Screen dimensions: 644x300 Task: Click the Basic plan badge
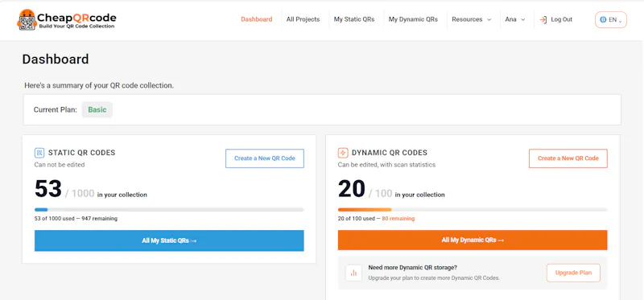pyautogui.click(x=97, y=110)
